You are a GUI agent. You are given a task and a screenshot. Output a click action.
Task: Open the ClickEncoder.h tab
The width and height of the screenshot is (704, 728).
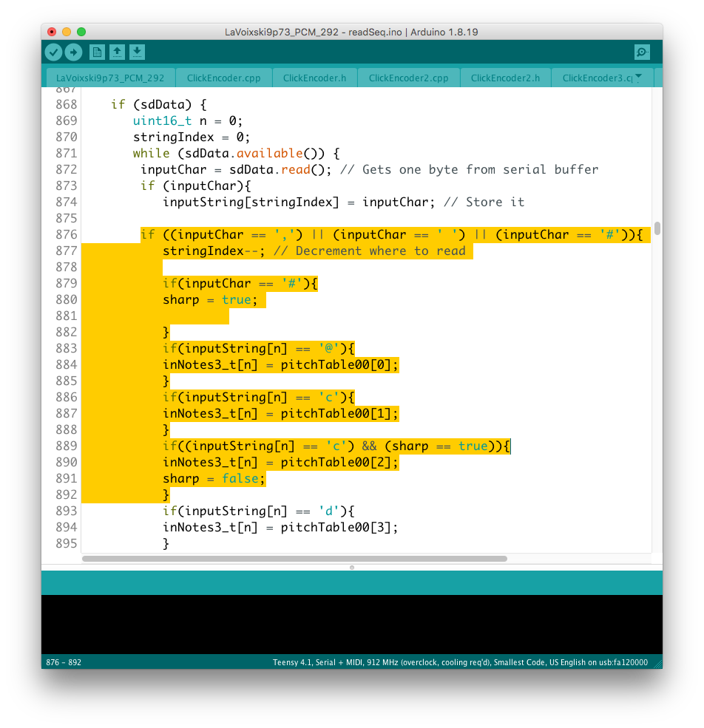pyautogui.click(x=314, y=78)
